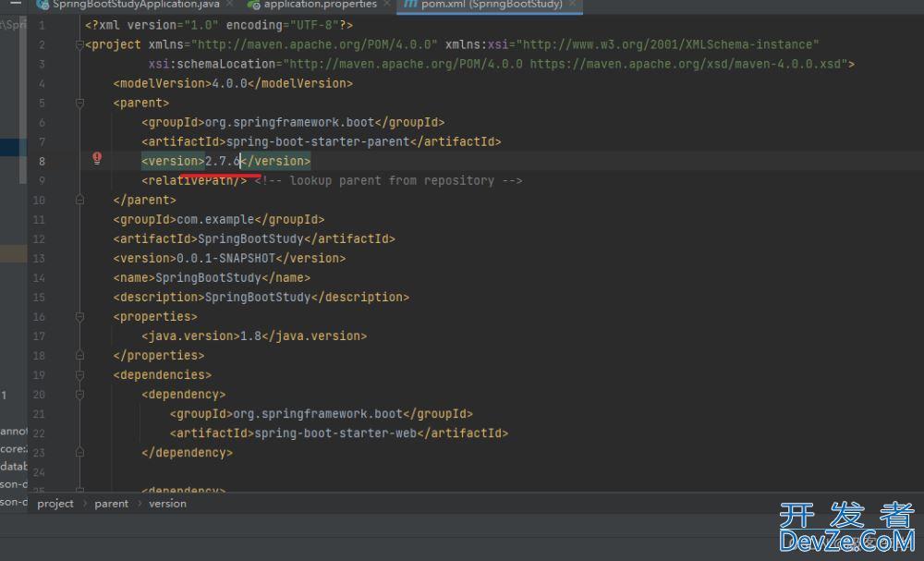Viewport: 924px width, 561px height.
Task: Close the pom.xml (SpringBootStudy) tab
Action: click(x=573, y=5)
